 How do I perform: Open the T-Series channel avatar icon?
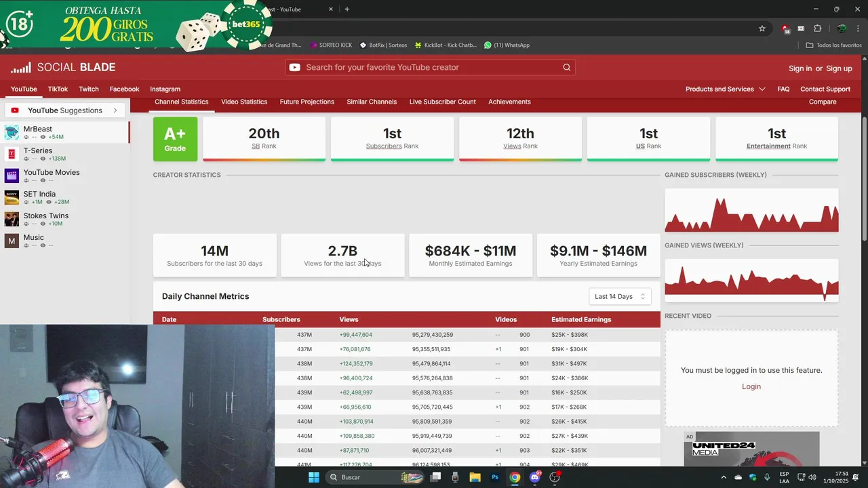12,154
